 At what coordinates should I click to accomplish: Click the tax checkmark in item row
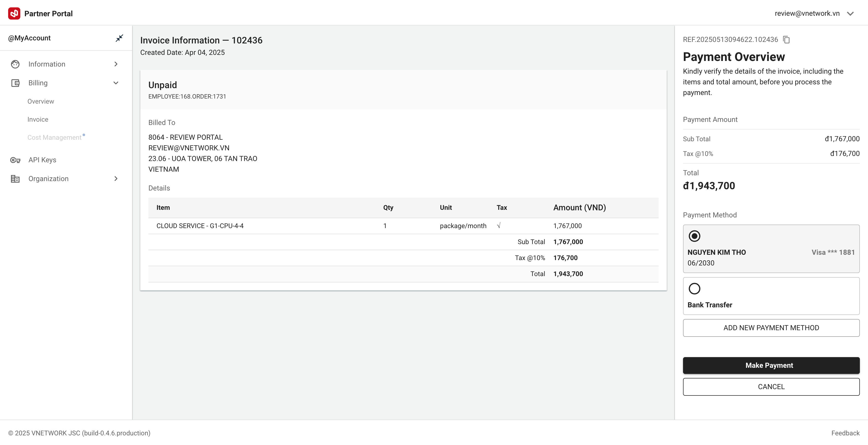pos(499,226)
